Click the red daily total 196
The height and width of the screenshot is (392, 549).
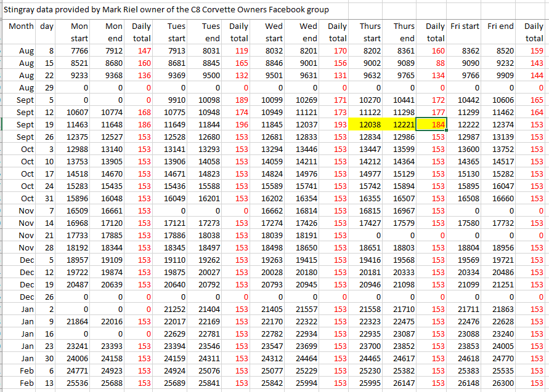[x=241, y=124]
